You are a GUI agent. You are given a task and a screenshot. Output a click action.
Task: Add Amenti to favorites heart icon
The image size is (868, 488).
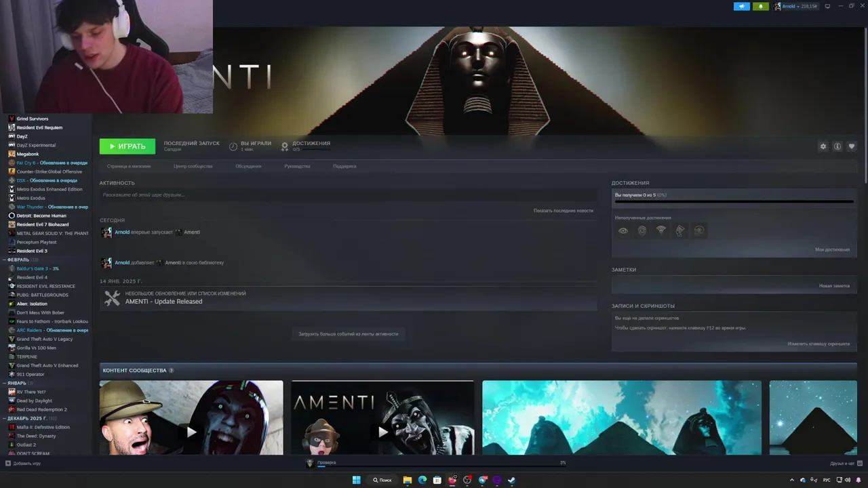click(852, 146)
